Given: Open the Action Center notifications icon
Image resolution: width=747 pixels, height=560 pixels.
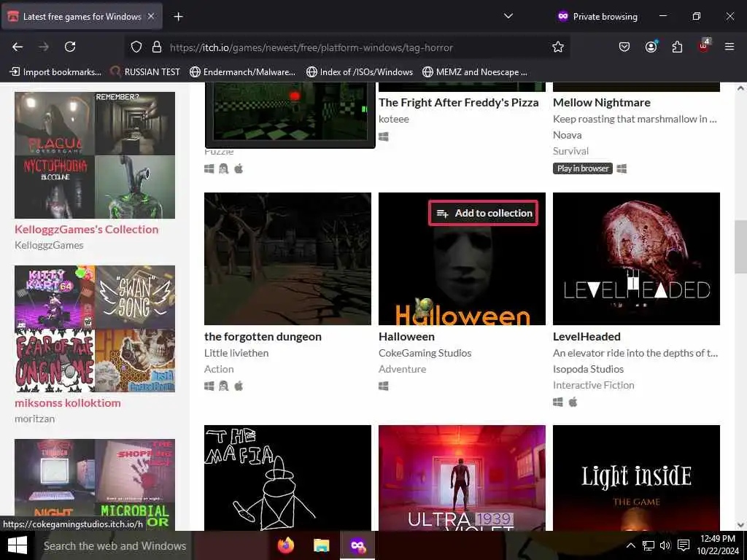Looking at the screenshot, I should (684, 545).
